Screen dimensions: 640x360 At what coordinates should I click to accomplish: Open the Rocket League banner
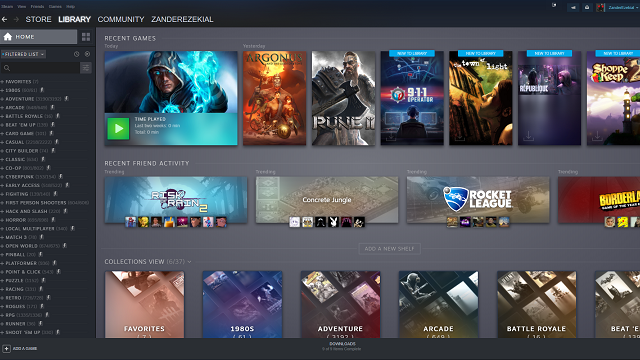point(478,200)
